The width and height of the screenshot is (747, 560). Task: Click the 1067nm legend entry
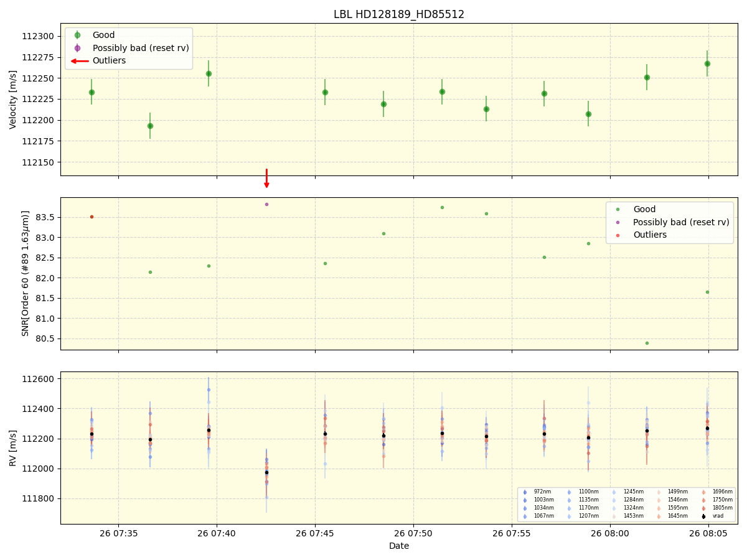538,516
